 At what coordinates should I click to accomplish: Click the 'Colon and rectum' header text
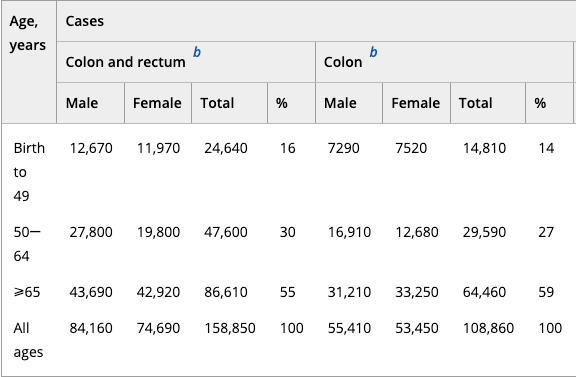pos(125,62)
